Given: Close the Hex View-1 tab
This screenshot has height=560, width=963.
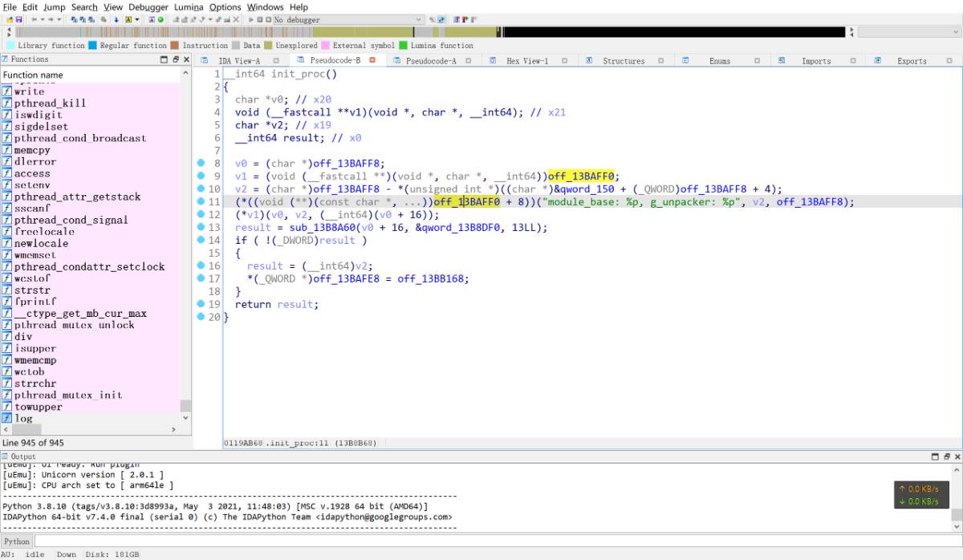Looking at the screenshot, I should pyautogui.click(x=564, y=60).
